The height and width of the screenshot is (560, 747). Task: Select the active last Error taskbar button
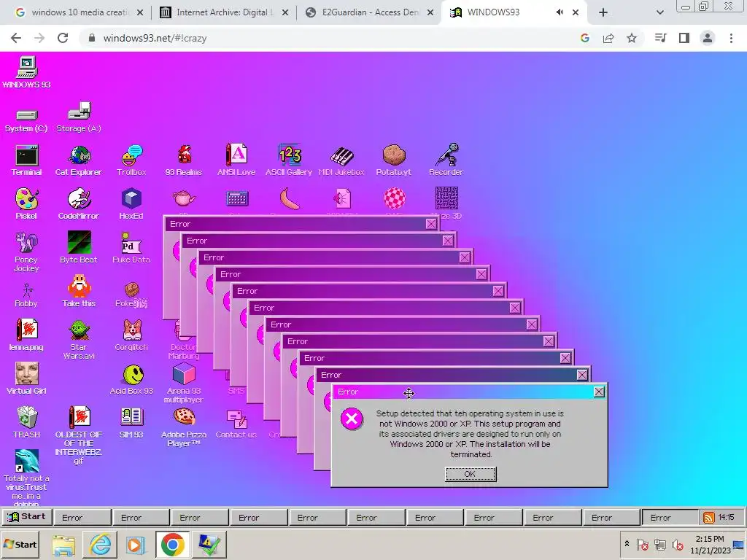click(x=671, y=518)
